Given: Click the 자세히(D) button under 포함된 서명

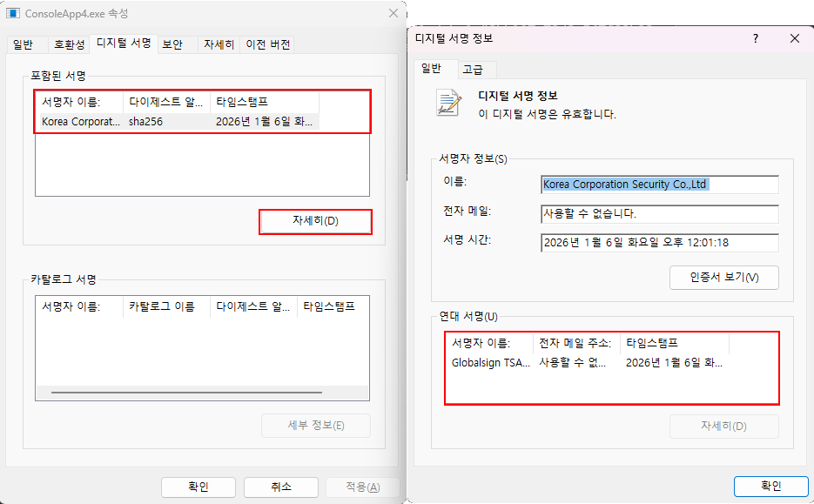Looking at the screenshot, I should tap(315, 222).
